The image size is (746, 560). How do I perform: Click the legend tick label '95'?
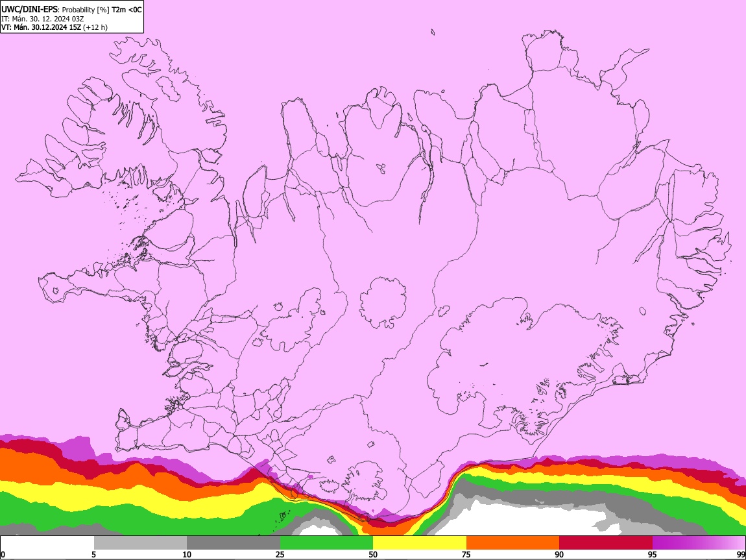coord(653,554)
